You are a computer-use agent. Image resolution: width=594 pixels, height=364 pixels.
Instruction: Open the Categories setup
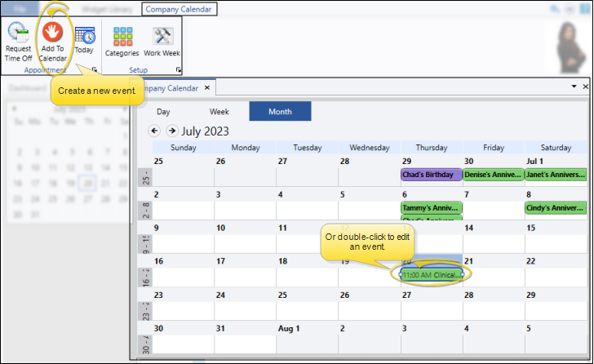[x=122, y=42]
